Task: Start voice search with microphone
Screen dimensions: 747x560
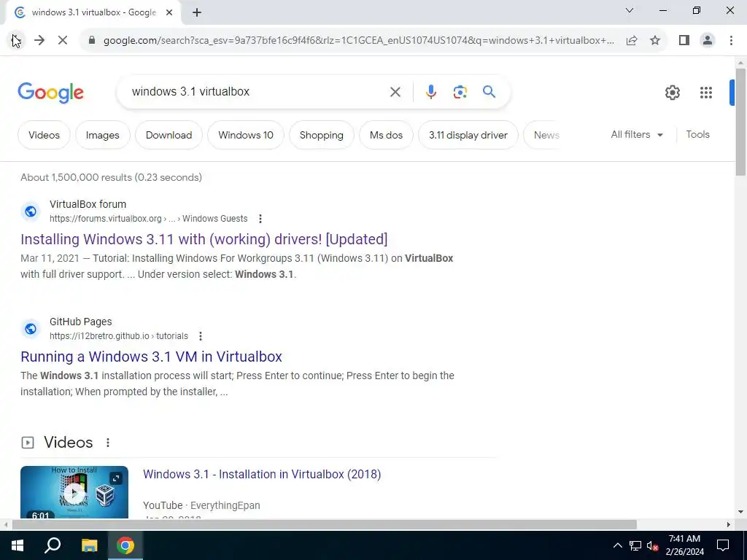Action: click(x=430, y=92)
